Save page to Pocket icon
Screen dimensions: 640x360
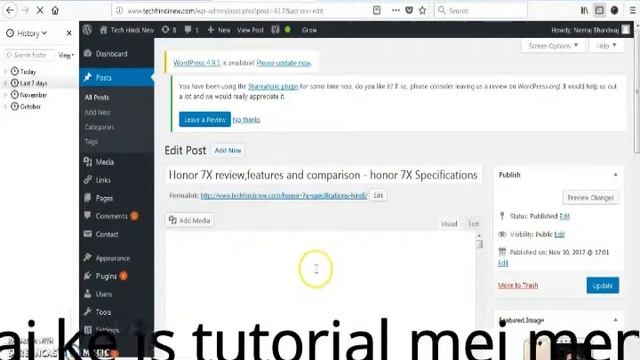pyautogui.click(x=409, y=11)
